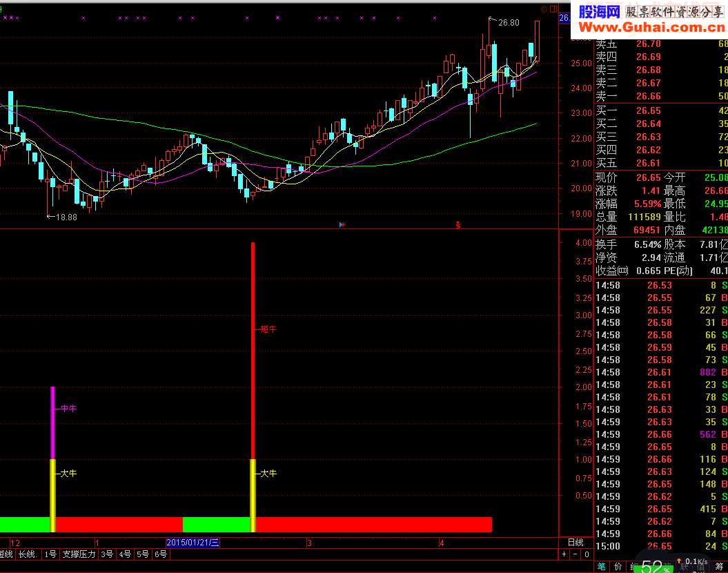Open the 4号 indicator tab
The width and height of the screenshot is (728, 573).
click(125, 554)
